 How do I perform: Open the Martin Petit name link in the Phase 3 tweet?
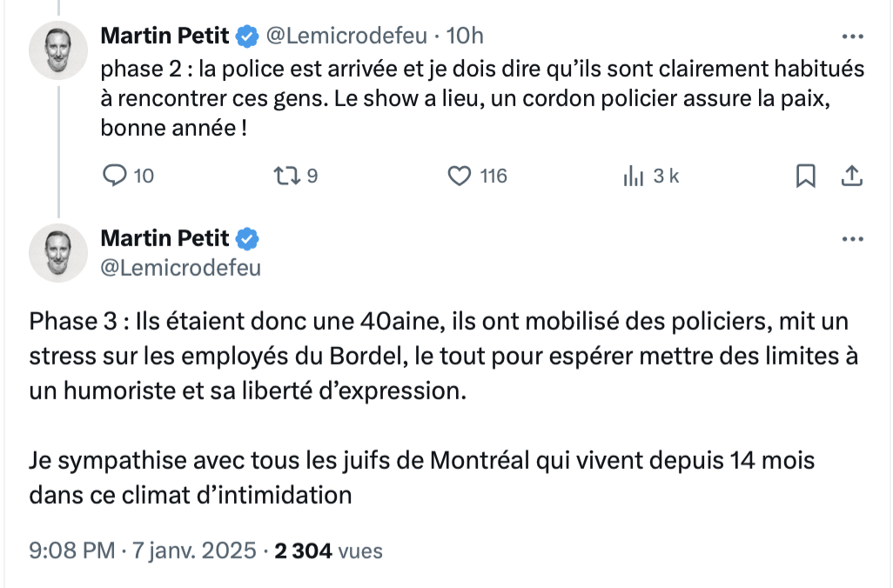pos(164,238)
